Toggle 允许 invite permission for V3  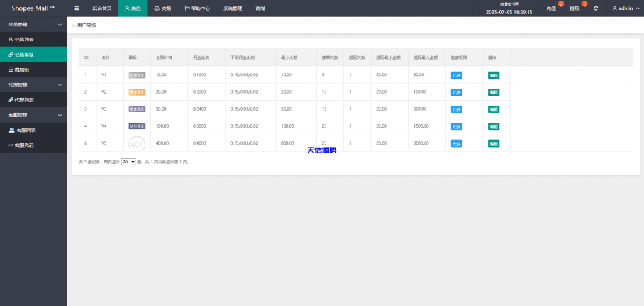pyautogui.click(x=457, y=109)
